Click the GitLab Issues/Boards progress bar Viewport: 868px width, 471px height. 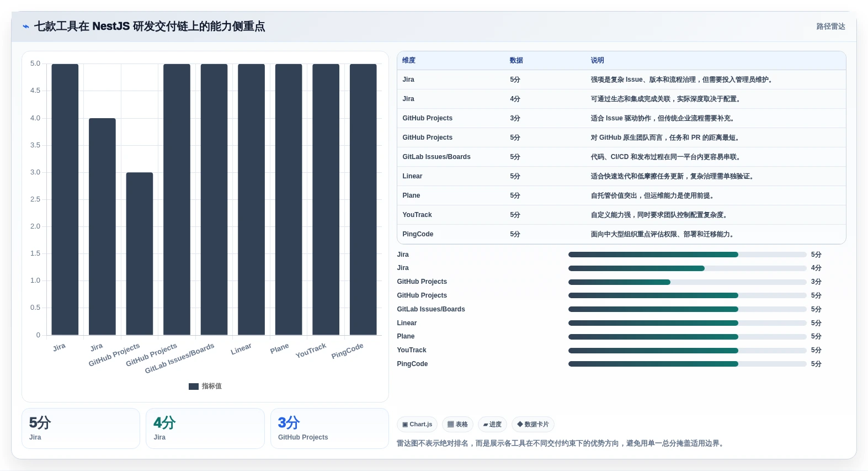click(688, 309)
